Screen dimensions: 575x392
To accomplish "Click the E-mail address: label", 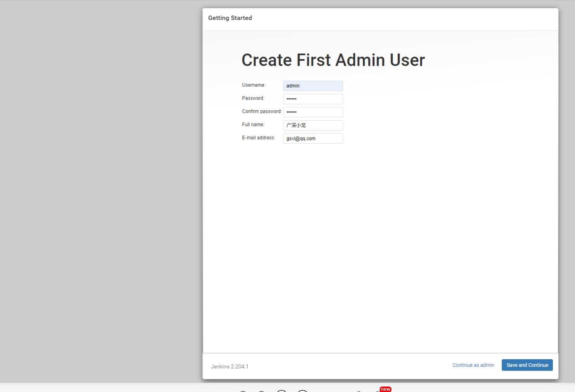I will (x=259, y=138).
